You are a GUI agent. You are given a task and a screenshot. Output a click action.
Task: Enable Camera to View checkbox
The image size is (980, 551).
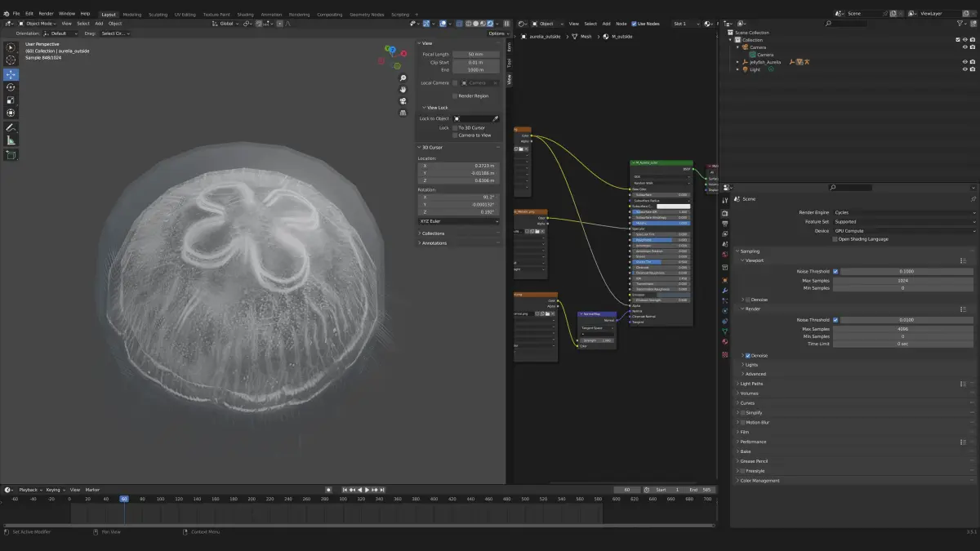tap(455, 136)
